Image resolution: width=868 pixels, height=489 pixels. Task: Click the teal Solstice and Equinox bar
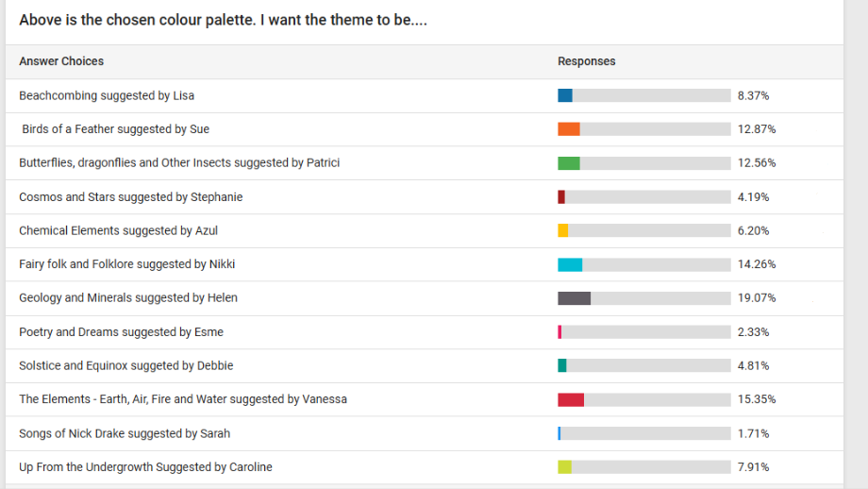point(562,365)
